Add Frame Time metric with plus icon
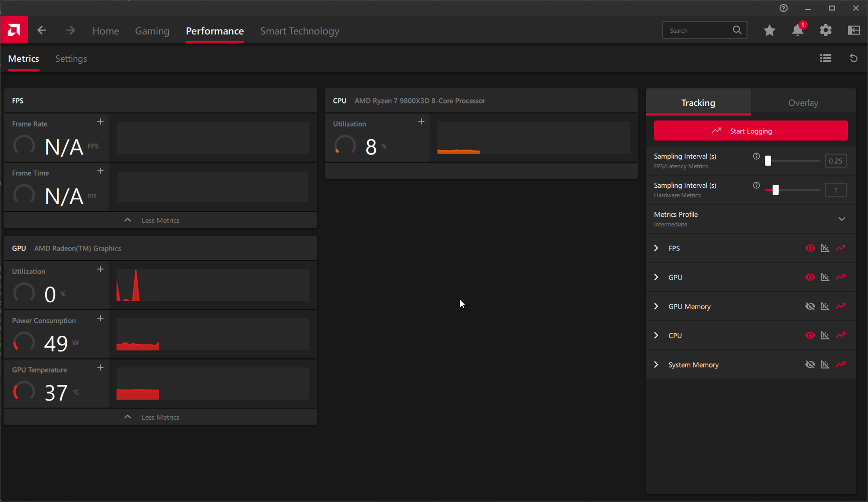 (100, 171)
